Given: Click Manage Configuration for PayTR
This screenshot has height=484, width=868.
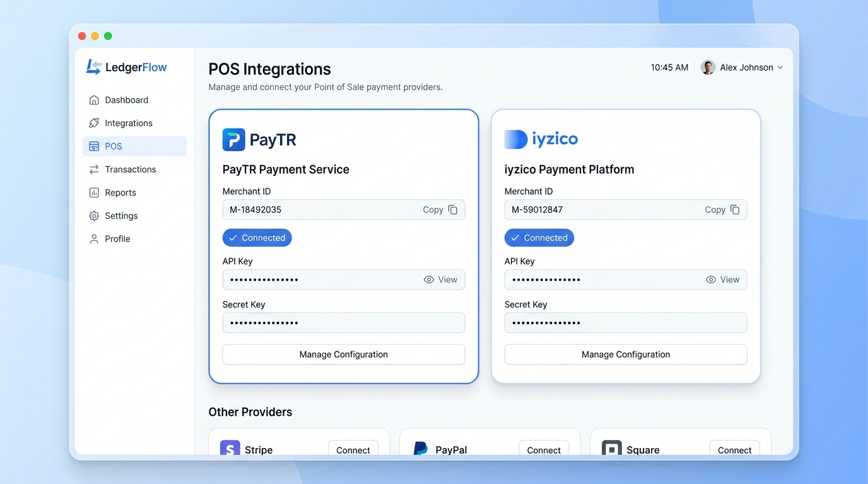Looking at the screenshot, I should coord(344,354).
